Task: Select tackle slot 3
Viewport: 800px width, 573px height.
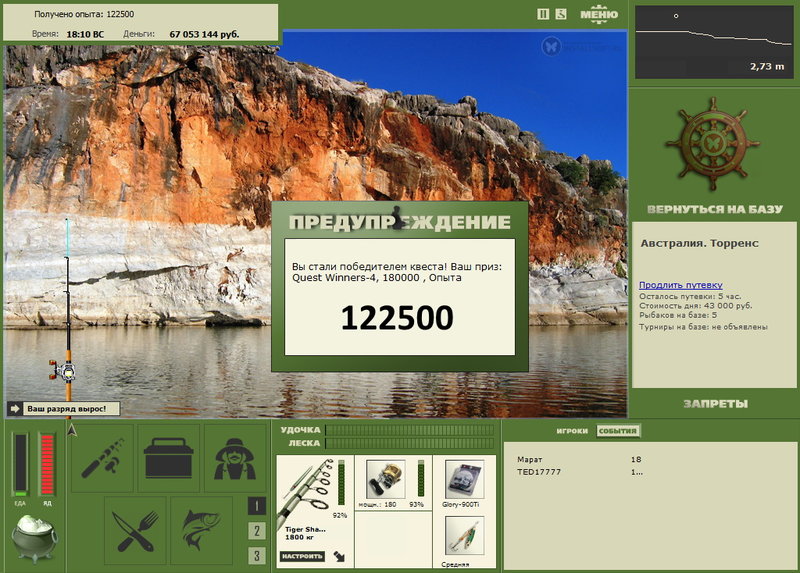Action: 257,556
